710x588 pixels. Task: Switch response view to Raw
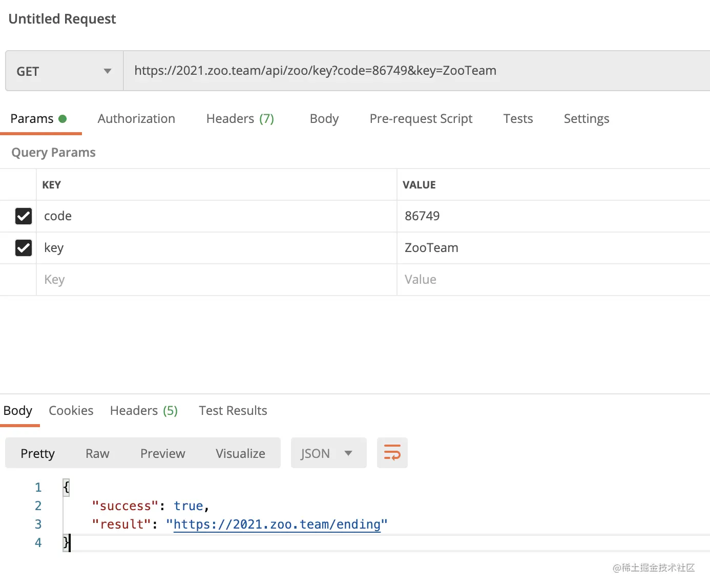coord(97,453)
